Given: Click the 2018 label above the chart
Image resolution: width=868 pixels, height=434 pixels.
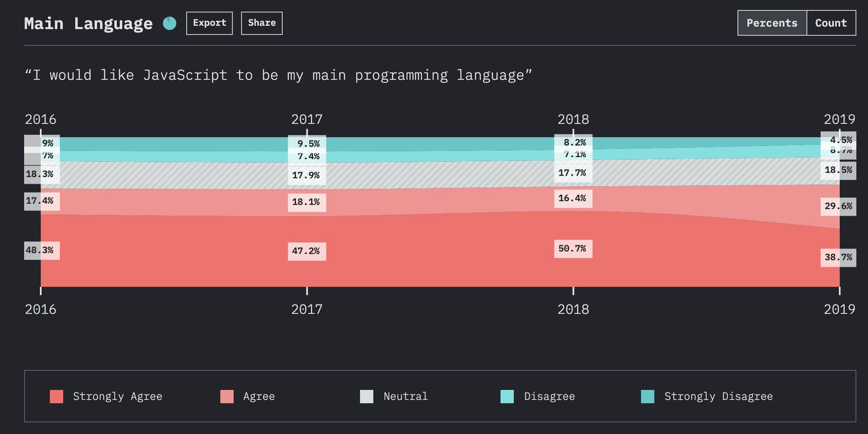Looking at the screenshot, I should point(573,120).
